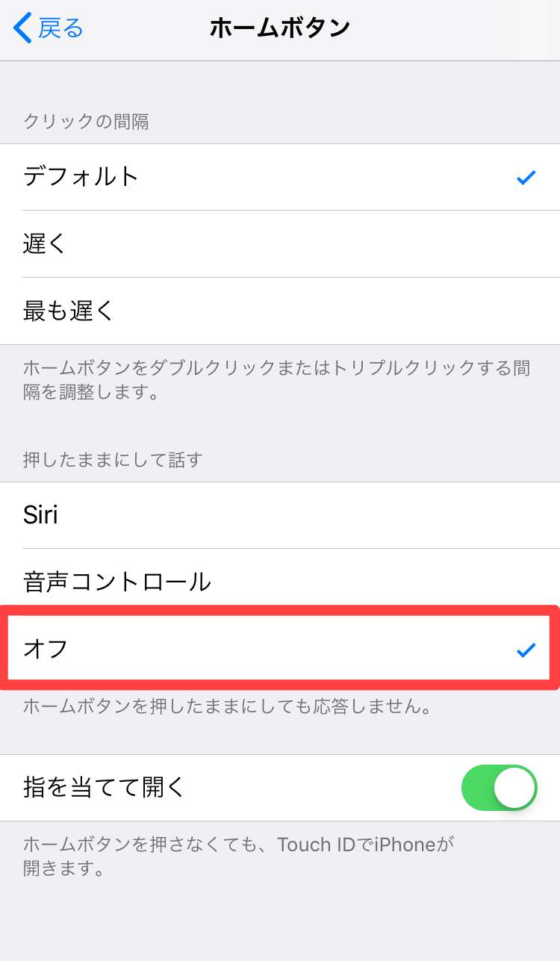This screenshot has width=560, height=961.
Task: Choose the 最も遅く click interval option
Action: [x=69, y=311]
